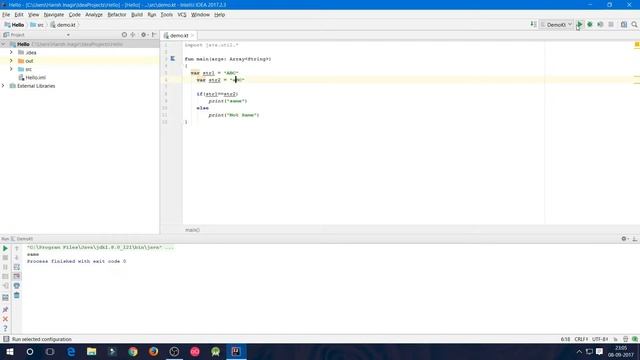This screenshot has width=640, height=360.
Task: Open Project panel settings gear
Action: (144, 35)
